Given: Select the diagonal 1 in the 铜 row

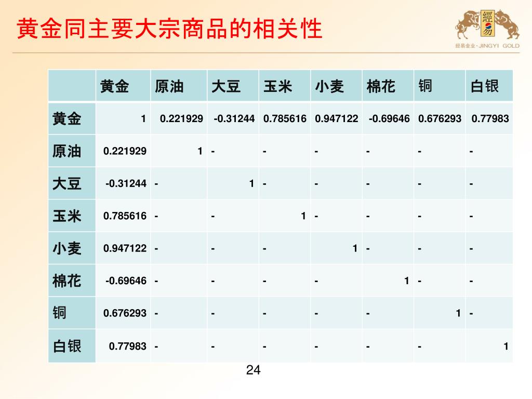Looking at the screenshot, I should 458,313.
